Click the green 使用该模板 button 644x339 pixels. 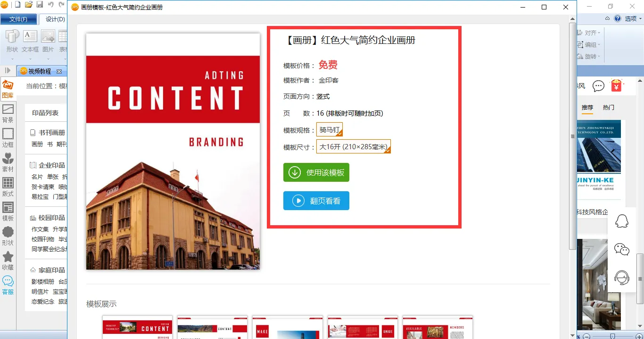point(316,172)
